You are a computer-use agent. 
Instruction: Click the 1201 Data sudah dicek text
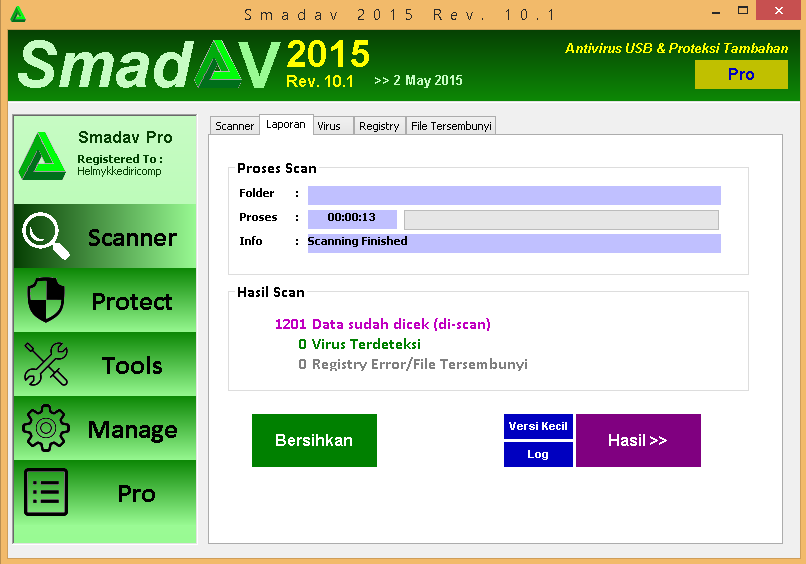(x=383, y=324)
